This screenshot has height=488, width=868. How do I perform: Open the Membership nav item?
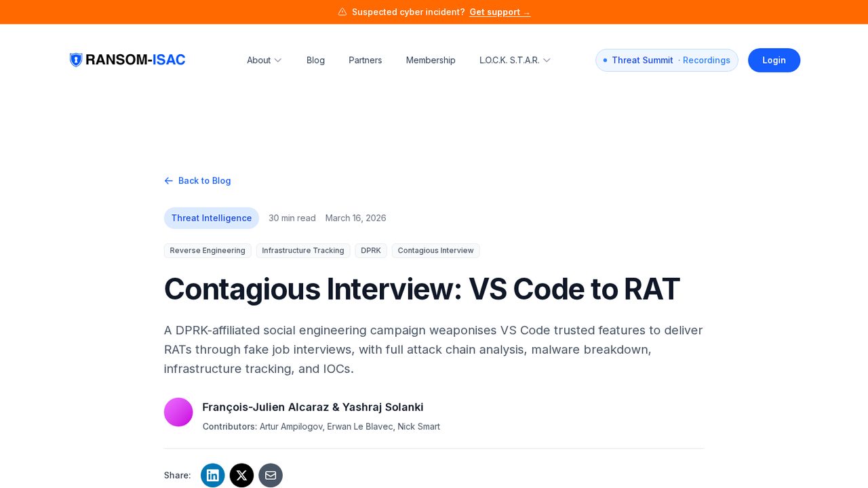pos(431,60)
